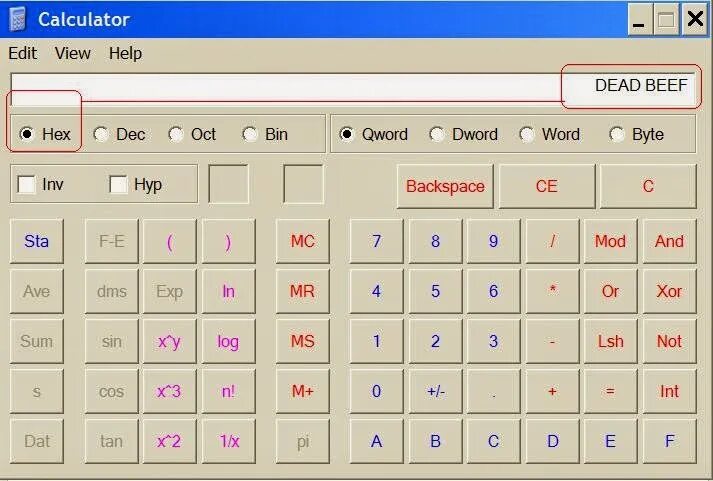Viewport: 713px width, 481px height.
Task: Click digit 5 on keypad
Action: coord(435,291)
